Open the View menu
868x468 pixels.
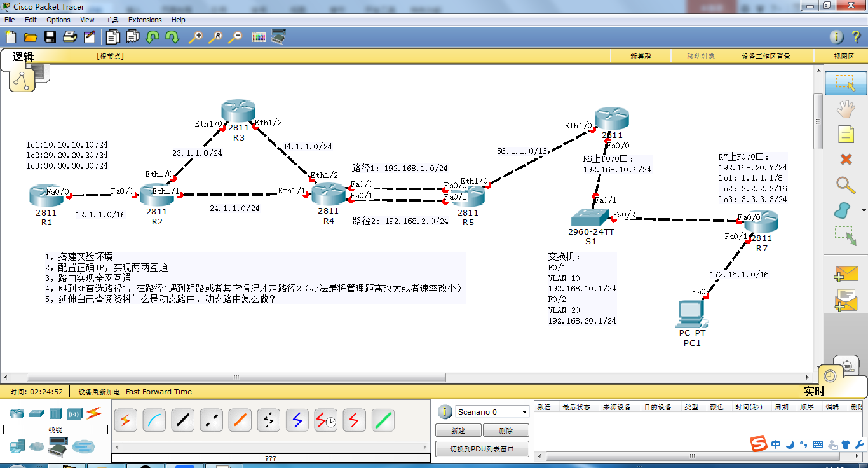tap(88, 20)
